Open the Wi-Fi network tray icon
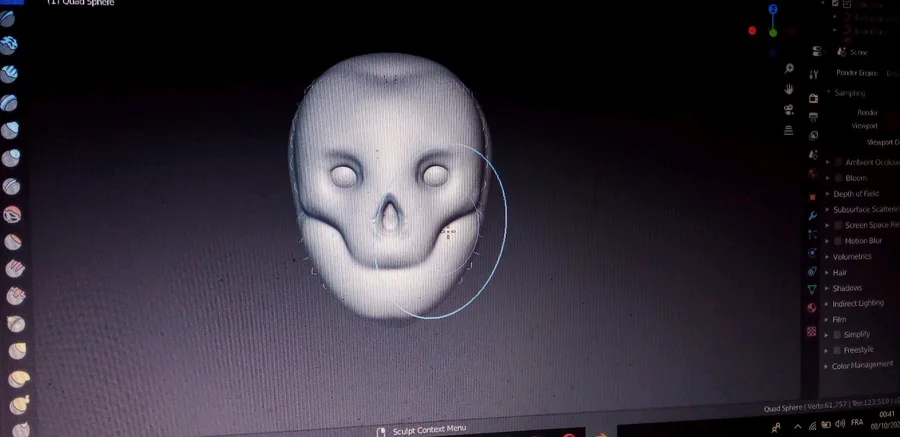This screenshot has width=900, height=437. pyautogui.click(x=812, y=426)
